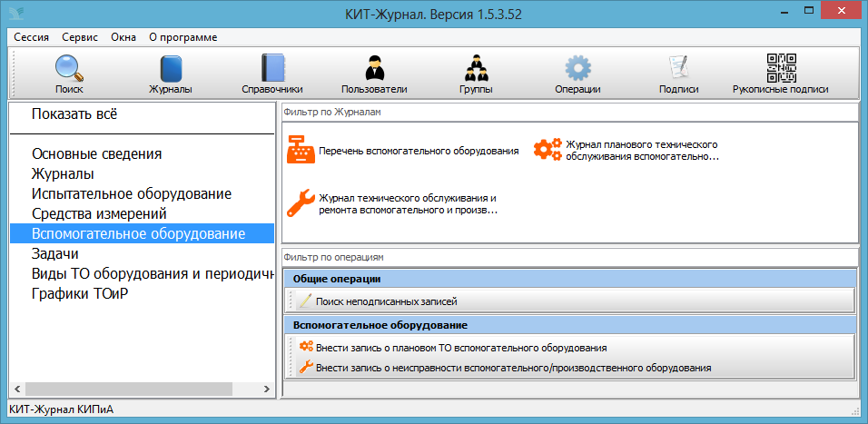Viewport: 868px width, 424px height.
Task: Open the Сессия menu
Action: (32, 37)
